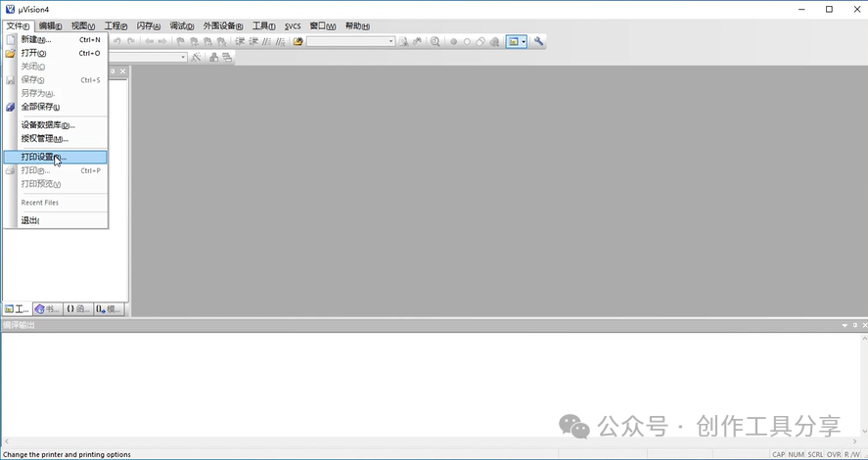
Task: Click the Increase Indent toolbar icon
Action: 240,41
